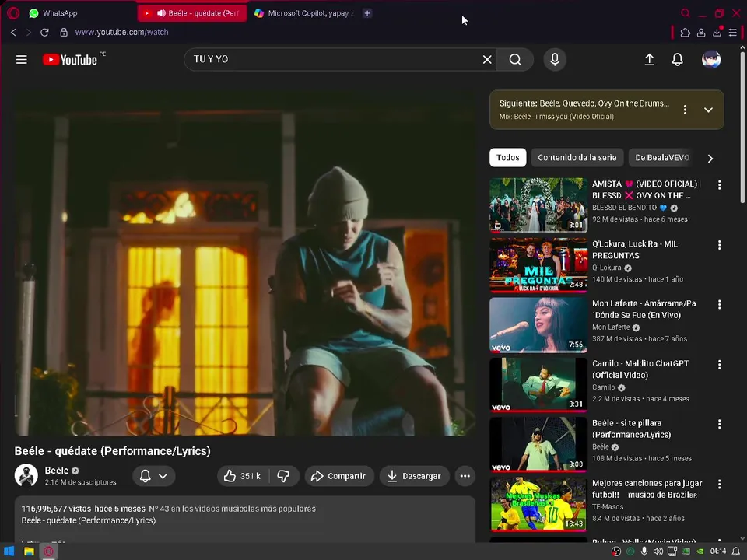Screen dimensions: 747x560
Task: Open Beéle channel name link
Action: coord(57,470)
